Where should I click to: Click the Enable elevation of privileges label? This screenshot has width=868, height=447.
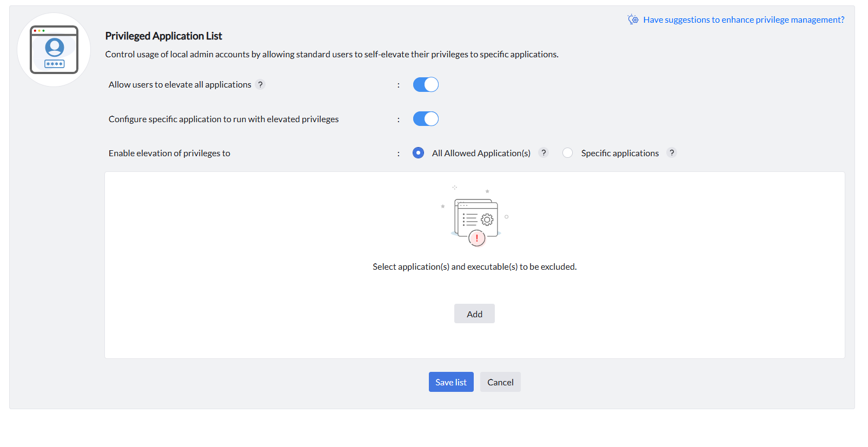(x=169, y=154)
